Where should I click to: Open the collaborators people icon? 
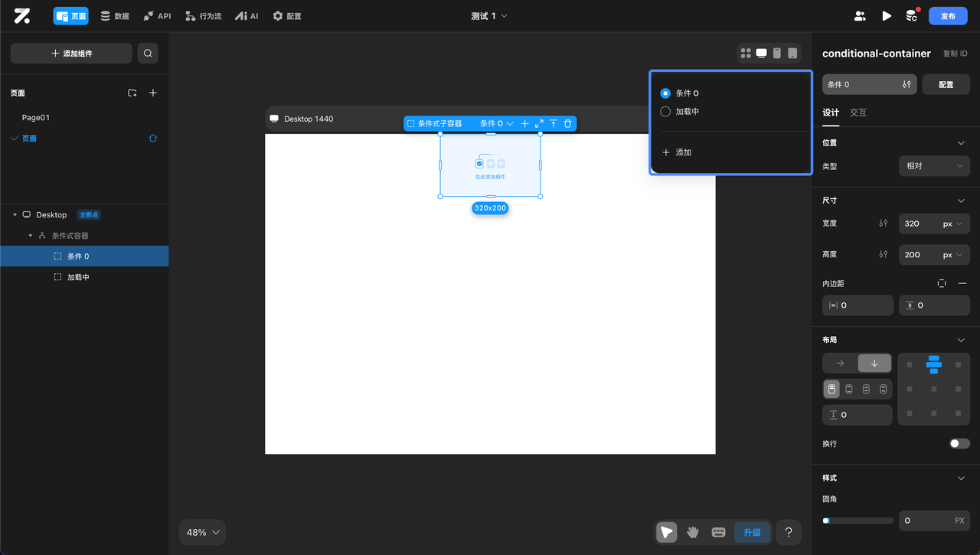860,16
